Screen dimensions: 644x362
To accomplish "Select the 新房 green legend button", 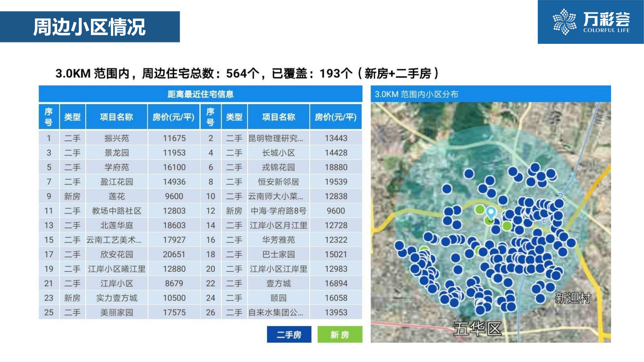I will [340, 335].
